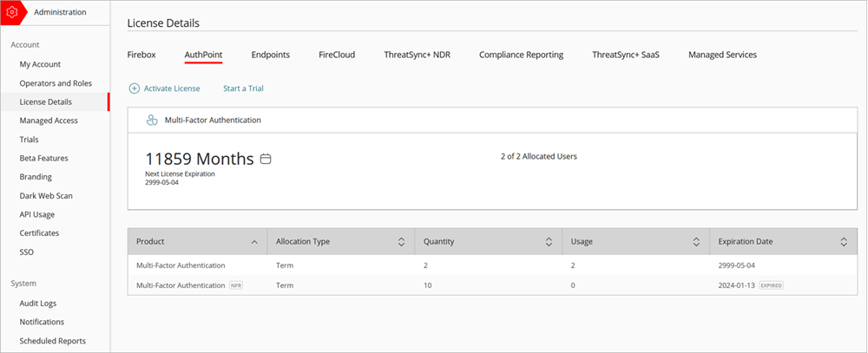The image size is (868, 353).
Task: Go to Trials in the sidebar
Action: [x=30, y=140]
